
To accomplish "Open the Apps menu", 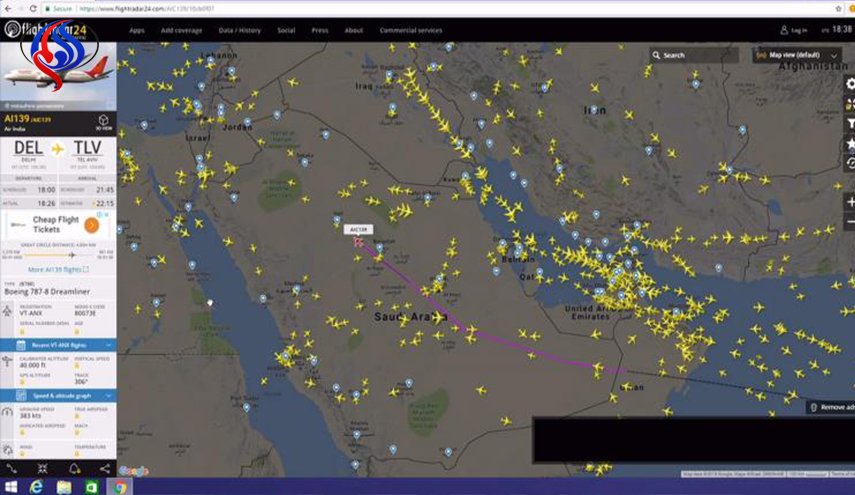I will 137,31.
